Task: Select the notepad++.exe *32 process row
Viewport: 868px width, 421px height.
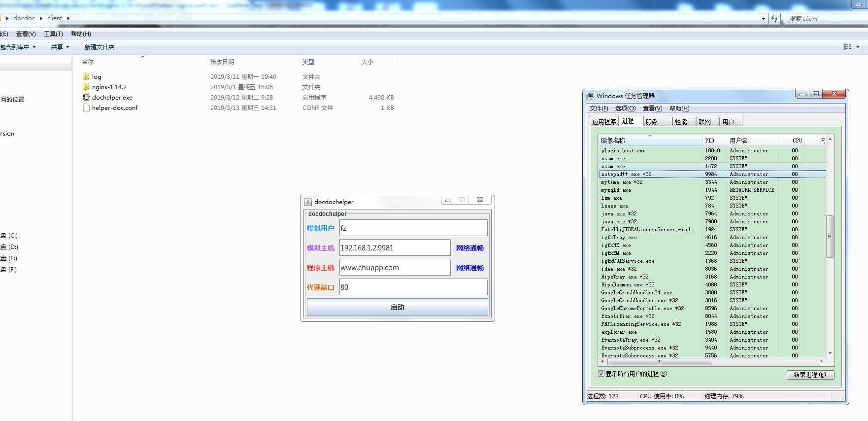Action: point(712,174)
